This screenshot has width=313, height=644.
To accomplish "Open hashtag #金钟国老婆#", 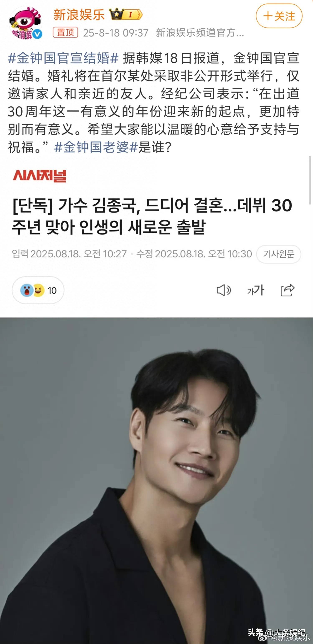I will coord(96,147).
